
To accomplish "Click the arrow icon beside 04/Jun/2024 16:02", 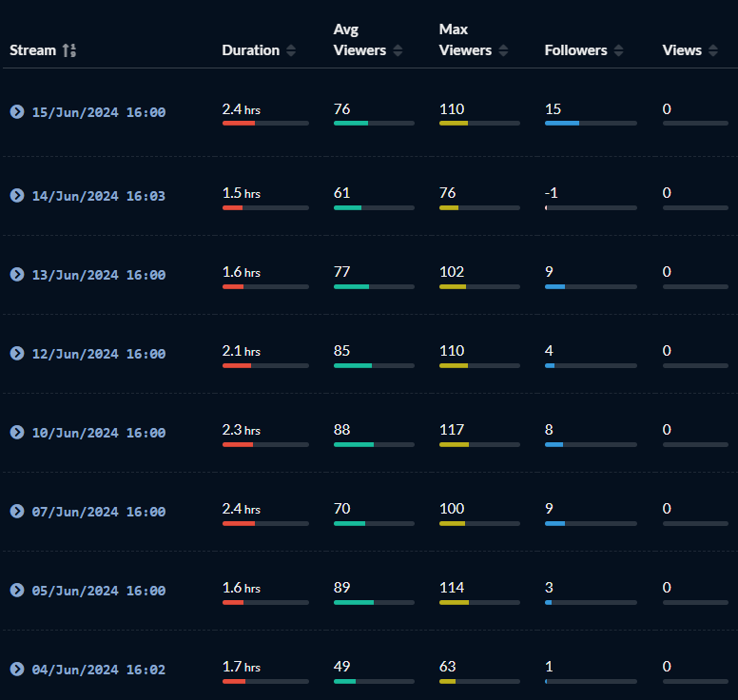I will pyautogui.click(x=16, y=670).
